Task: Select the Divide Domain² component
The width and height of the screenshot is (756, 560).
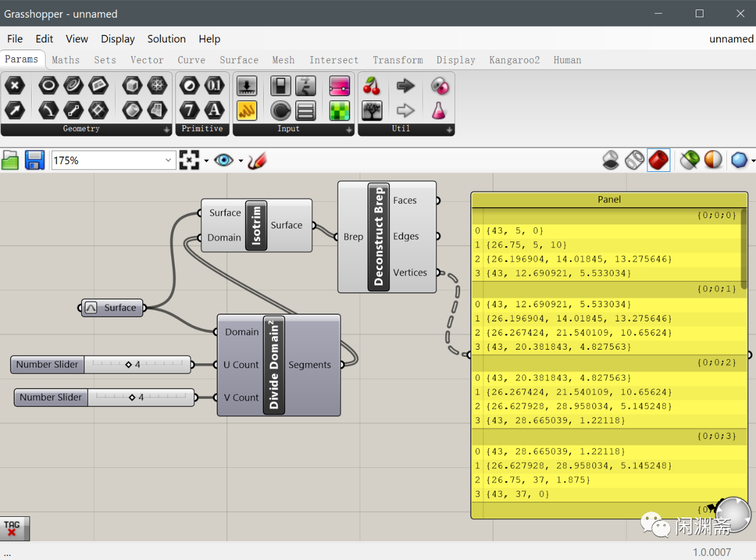Action: pyautogui.click(x=279, y=365)
